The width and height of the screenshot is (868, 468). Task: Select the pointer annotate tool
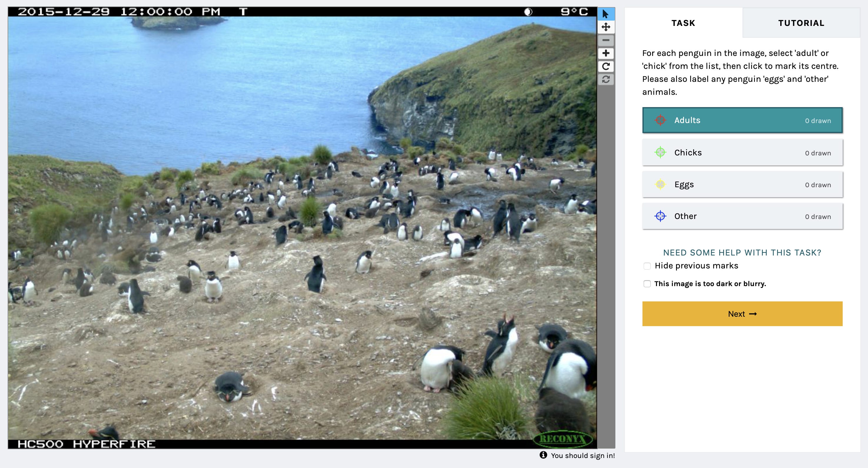click(x=606, y=14)
